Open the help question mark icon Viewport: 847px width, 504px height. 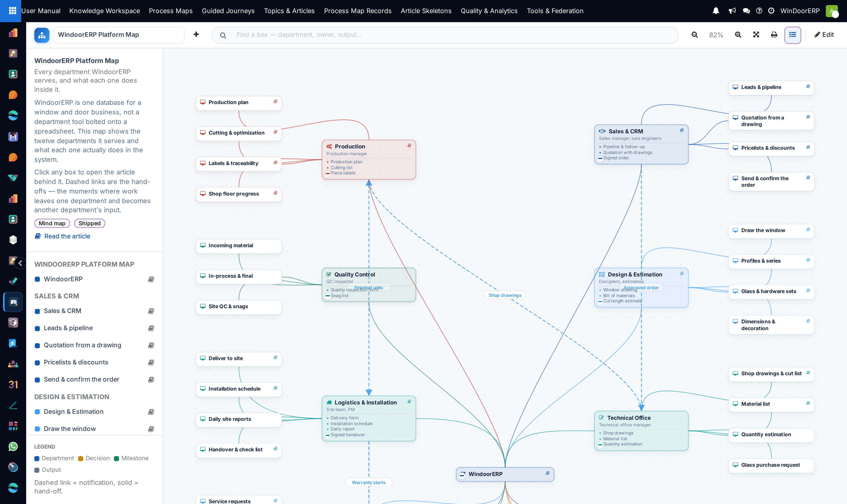click(759, 11)
